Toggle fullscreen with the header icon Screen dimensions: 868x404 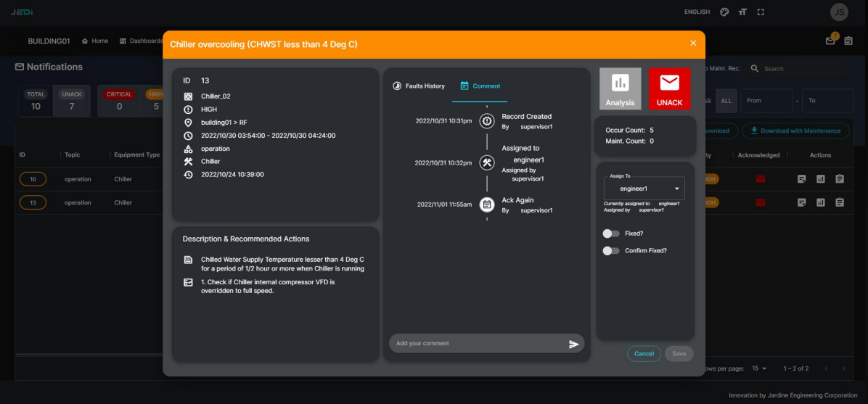point(761,12)
